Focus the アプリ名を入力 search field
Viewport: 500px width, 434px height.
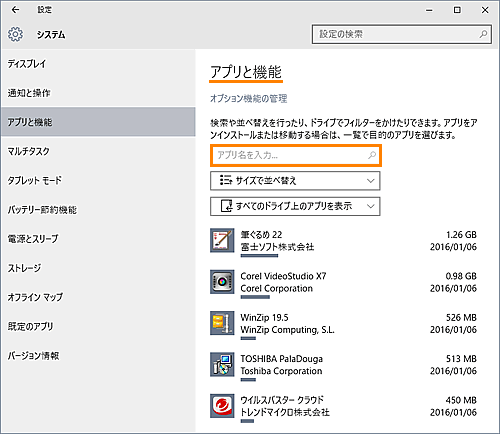(x=296, y=155)
